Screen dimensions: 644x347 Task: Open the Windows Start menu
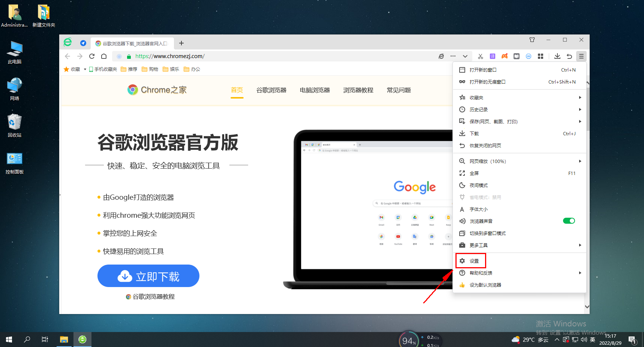(x=9, y=340)
